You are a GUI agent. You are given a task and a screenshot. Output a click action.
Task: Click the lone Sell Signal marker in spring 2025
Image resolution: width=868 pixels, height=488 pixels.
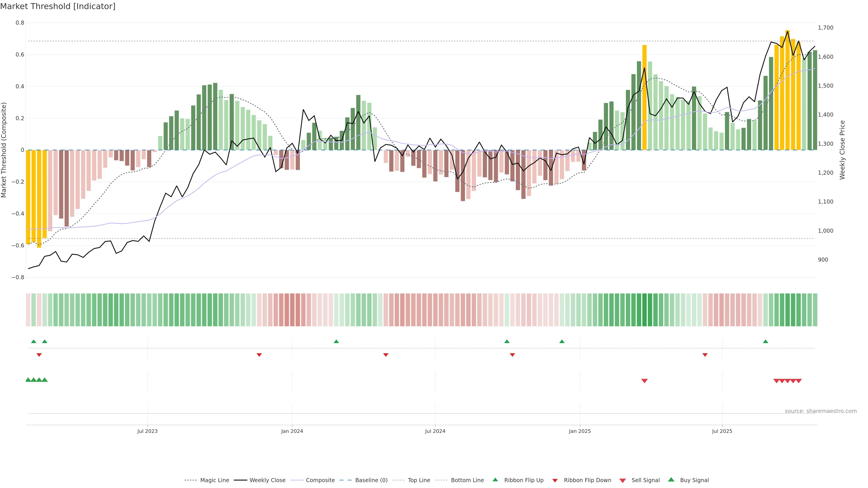click(644, 381)
